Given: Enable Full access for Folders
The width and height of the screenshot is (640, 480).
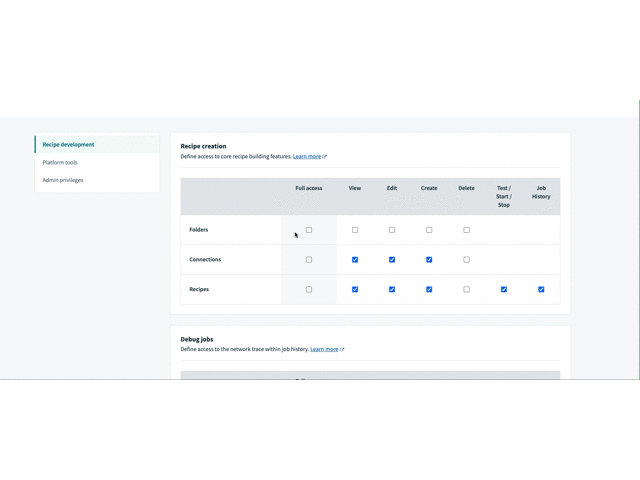Looking at the screenshot, I should [309, 230].
